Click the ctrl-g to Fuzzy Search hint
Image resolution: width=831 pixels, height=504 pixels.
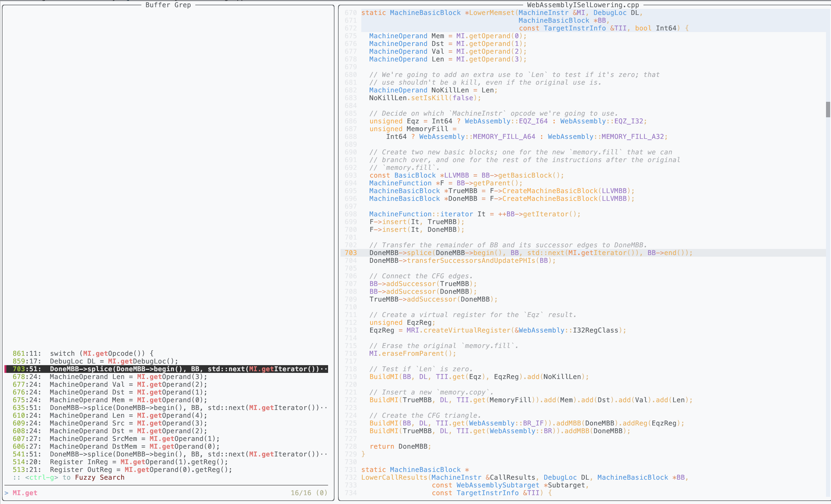pyautogui.click(x=69, y=477)
